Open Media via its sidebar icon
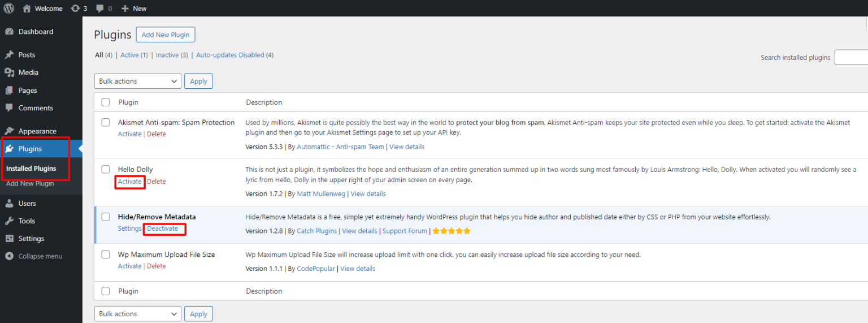The image size is (868, 323). coord(9,72)
